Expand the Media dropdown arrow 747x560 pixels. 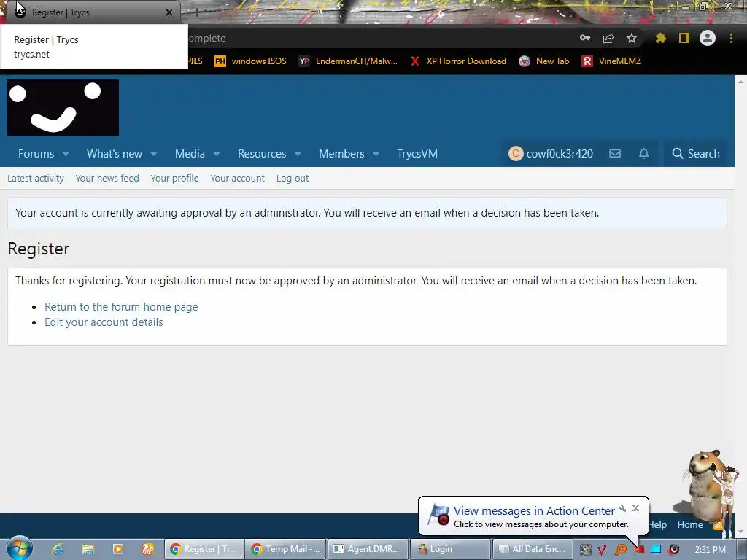[217, 154]
